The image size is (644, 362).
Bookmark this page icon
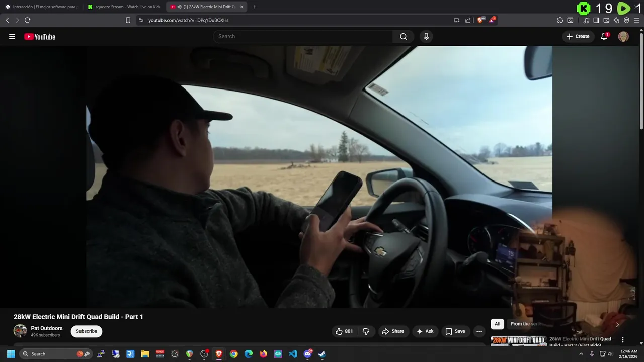tap(128, 20)
